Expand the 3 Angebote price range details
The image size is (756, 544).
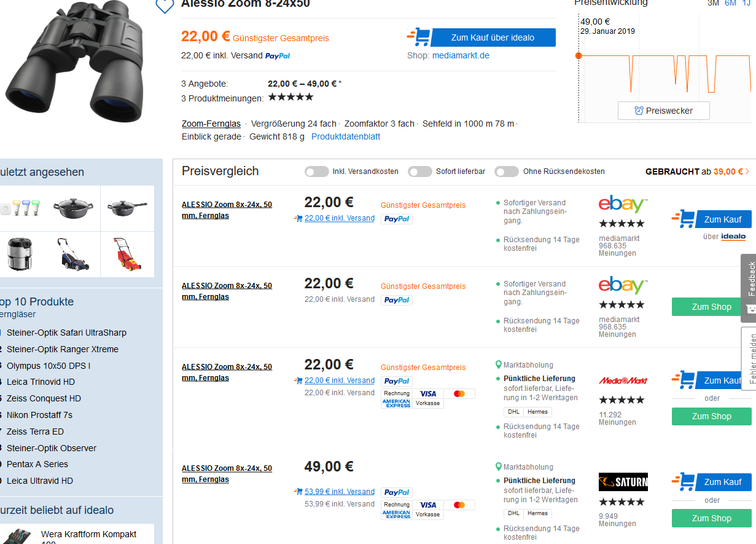click(x=305, y=84)
